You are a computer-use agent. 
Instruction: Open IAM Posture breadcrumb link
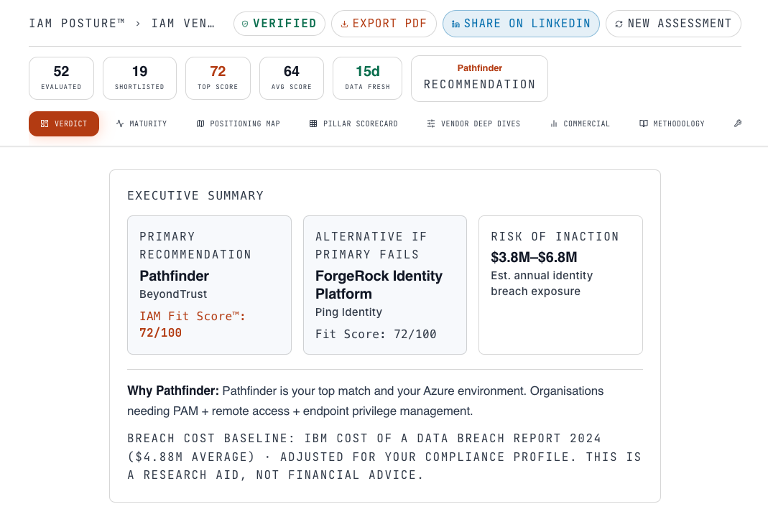click(x=77, y=24)
